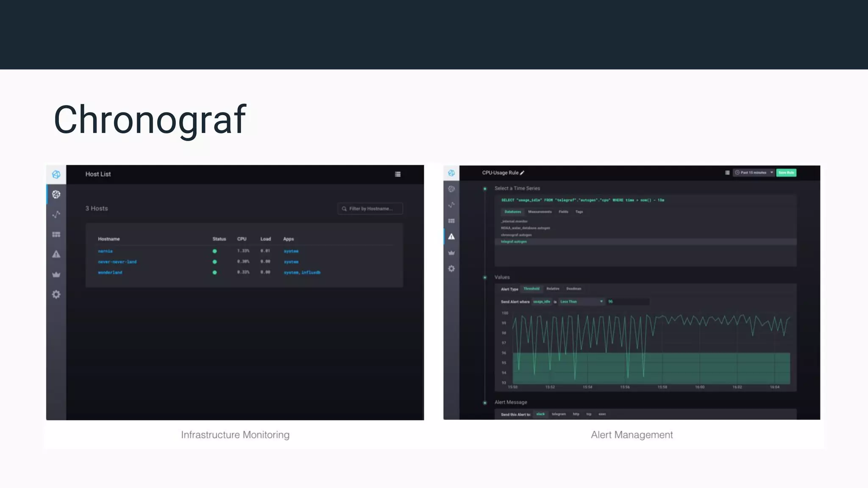Open never-never-land host link
This screenshot has width=868, height=488.
117,262
